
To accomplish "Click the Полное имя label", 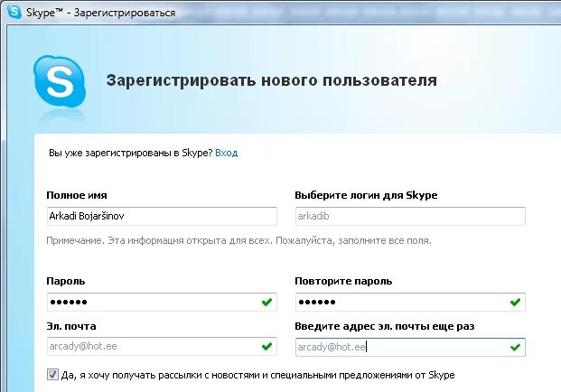I will click(x=77, y=195).
